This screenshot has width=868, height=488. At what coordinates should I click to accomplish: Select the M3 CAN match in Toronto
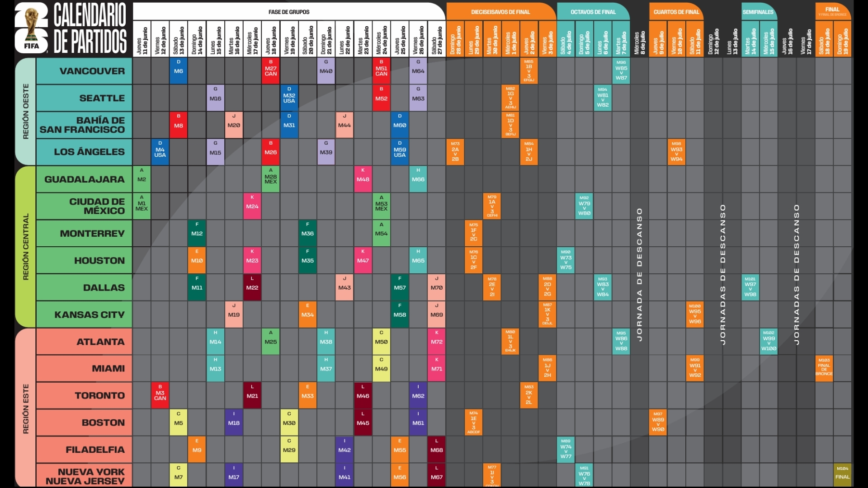click(160, 395)
